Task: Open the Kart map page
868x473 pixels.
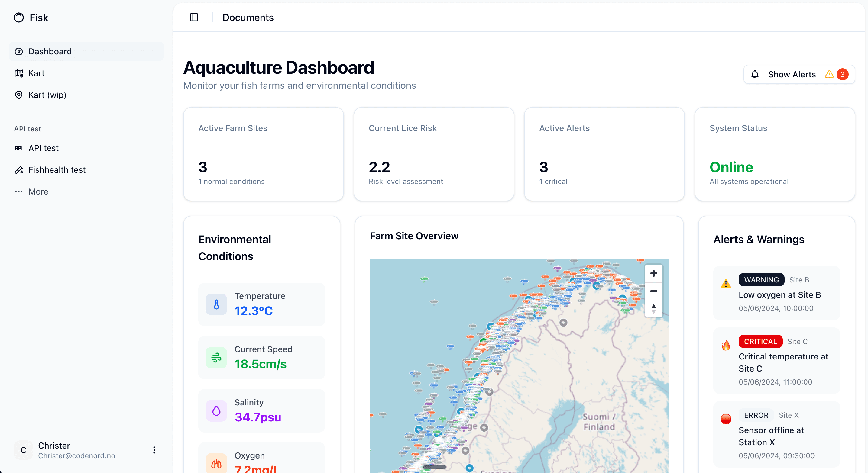Action: tap(36, 73)
